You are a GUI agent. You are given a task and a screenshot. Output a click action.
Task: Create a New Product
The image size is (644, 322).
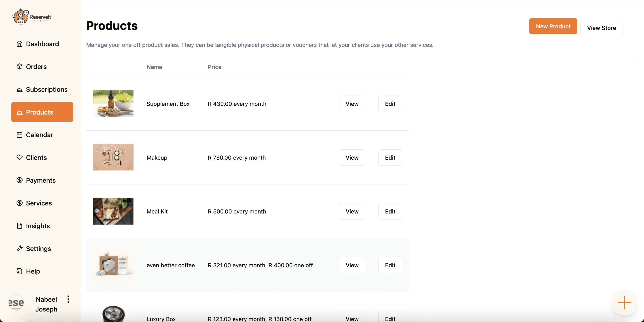pos(553,26)
